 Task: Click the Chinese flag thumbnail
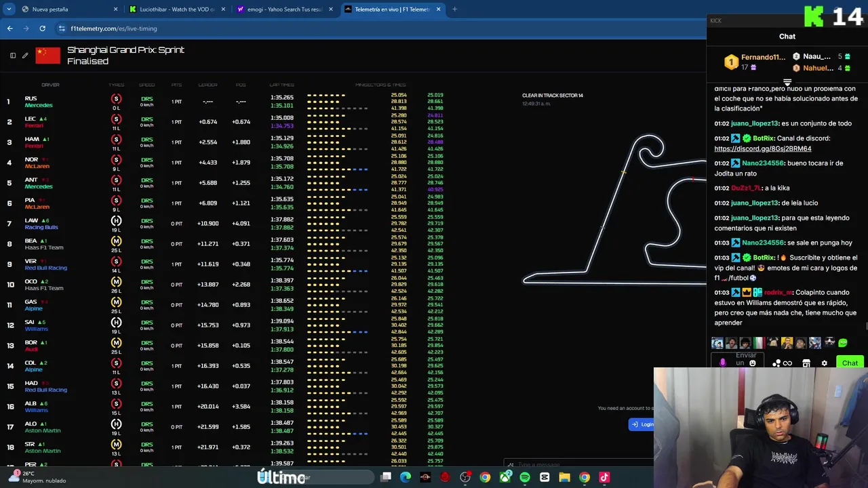47,56
